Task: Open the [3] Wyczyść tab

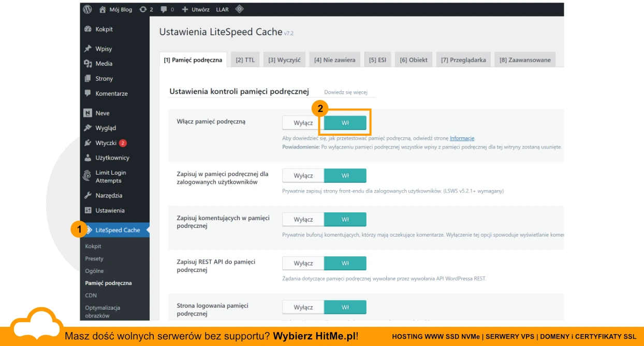Action: tap(284, 60)
